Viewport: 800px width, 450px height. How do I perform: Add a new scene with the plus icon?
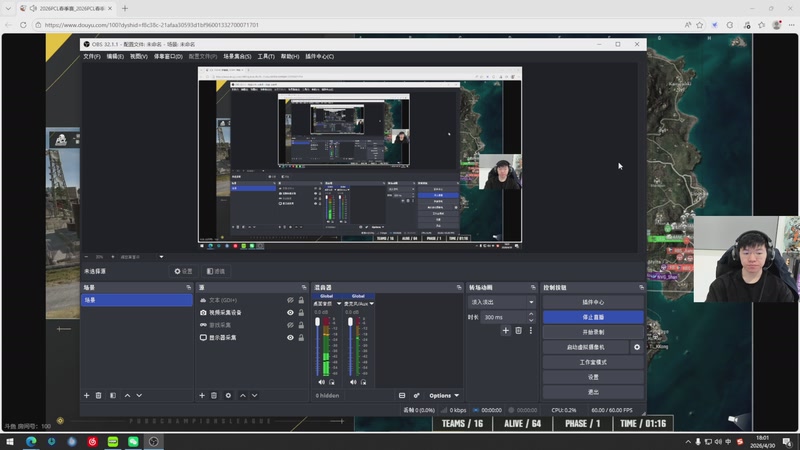pyautogui.click(x=87, y=395)
